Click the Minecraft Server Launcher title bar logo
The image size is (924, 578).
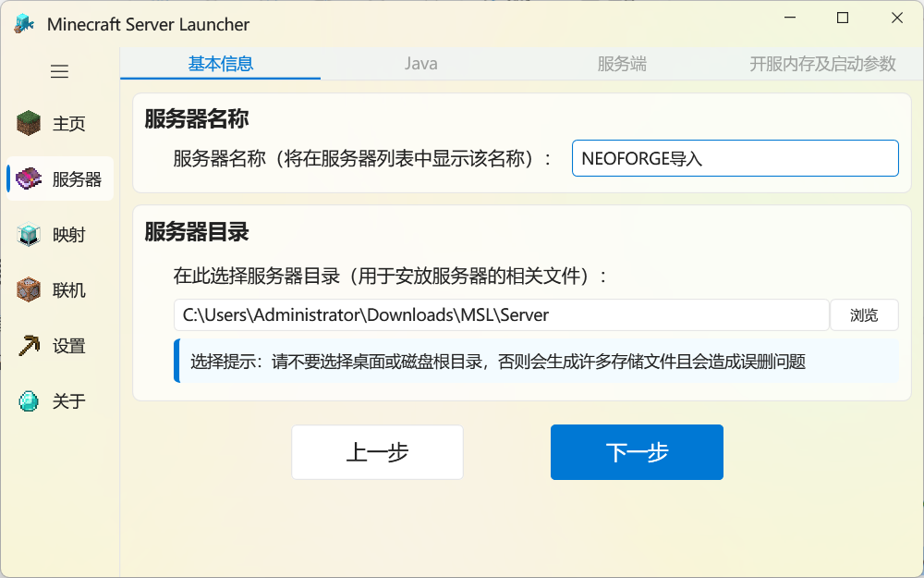tap(24, 24)
